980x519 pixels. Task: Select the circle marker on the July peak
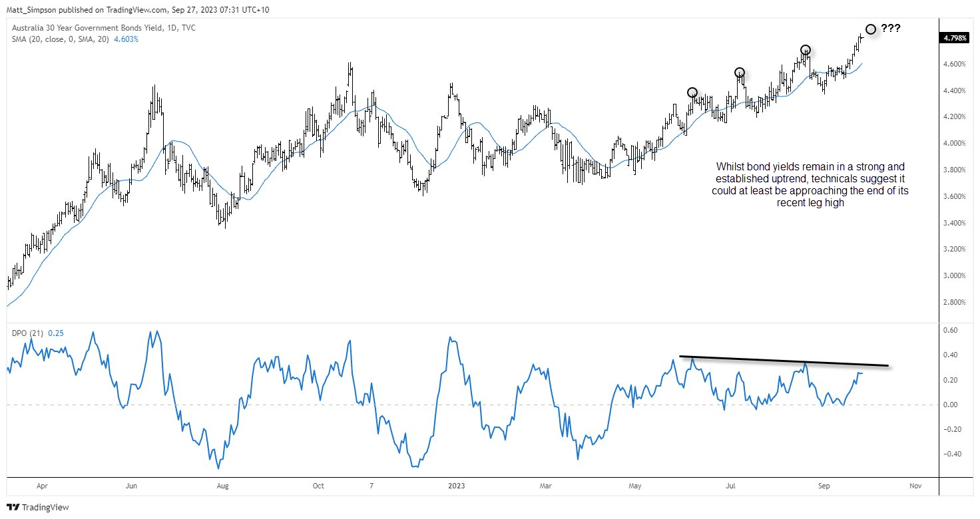[739, 73]
